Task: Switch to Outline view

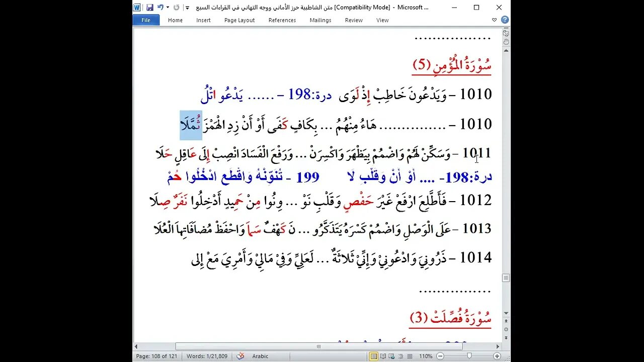Action: coord(400,356)
